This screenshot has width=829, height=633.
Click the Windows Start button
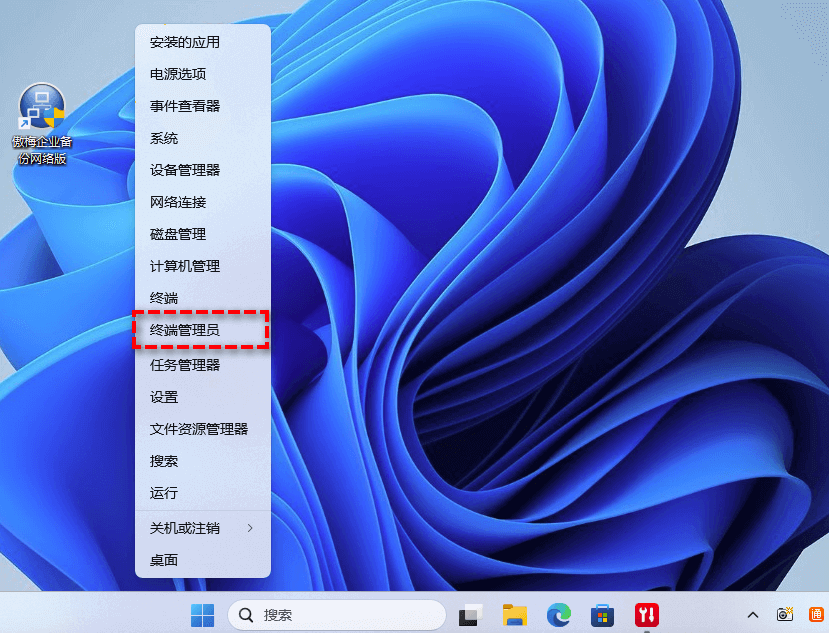[x=202, y=614]
